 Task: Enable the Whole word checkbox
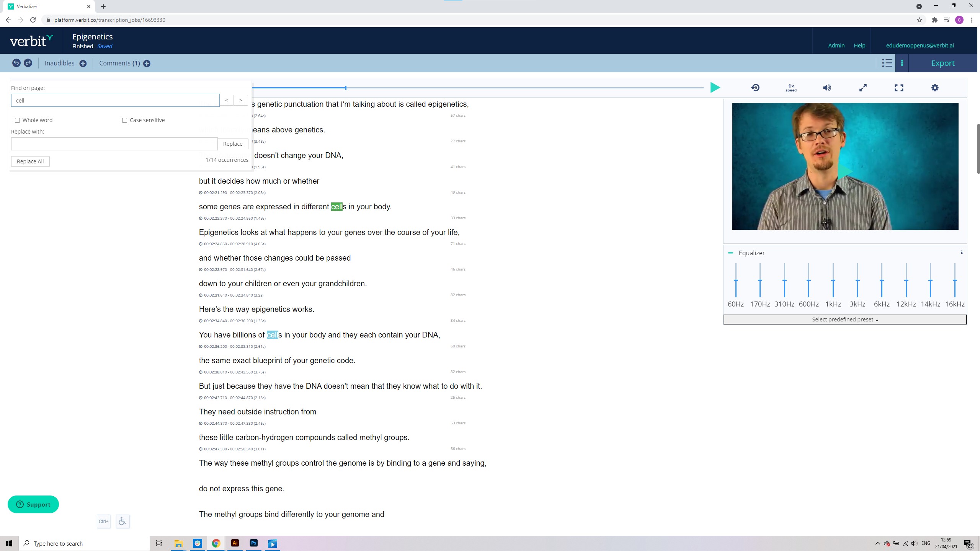click(17, 120)
